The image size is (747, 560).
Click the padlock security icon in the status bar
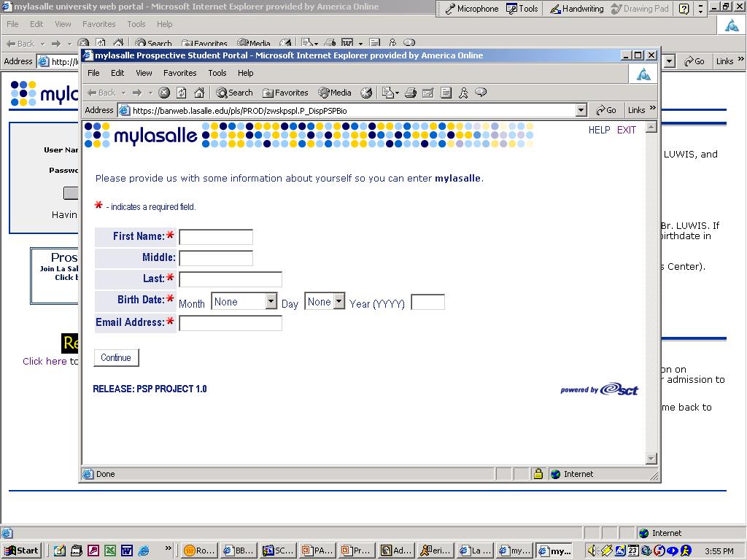tap(538, 474)
